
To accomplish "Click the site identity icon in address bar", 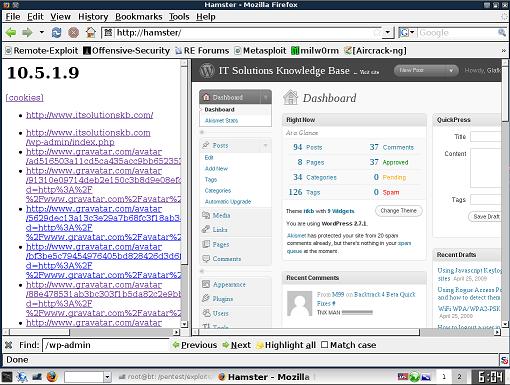I will [x=108, y=33].
